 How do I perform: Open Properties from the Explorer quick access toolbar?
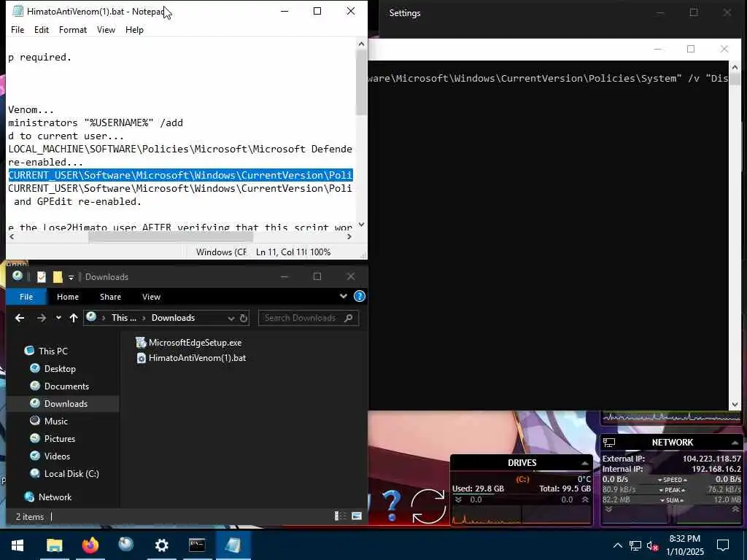click(x=42, y=276)
